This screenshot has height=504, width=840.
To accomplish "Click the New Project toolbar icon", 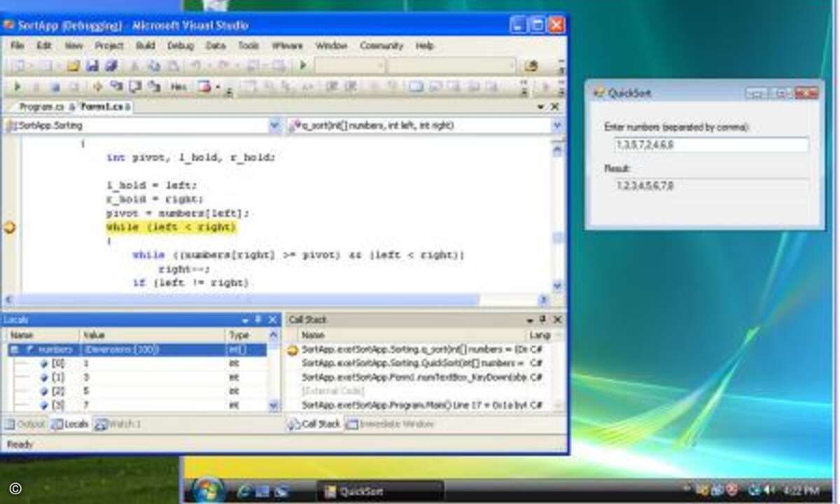I will point(18,66).
